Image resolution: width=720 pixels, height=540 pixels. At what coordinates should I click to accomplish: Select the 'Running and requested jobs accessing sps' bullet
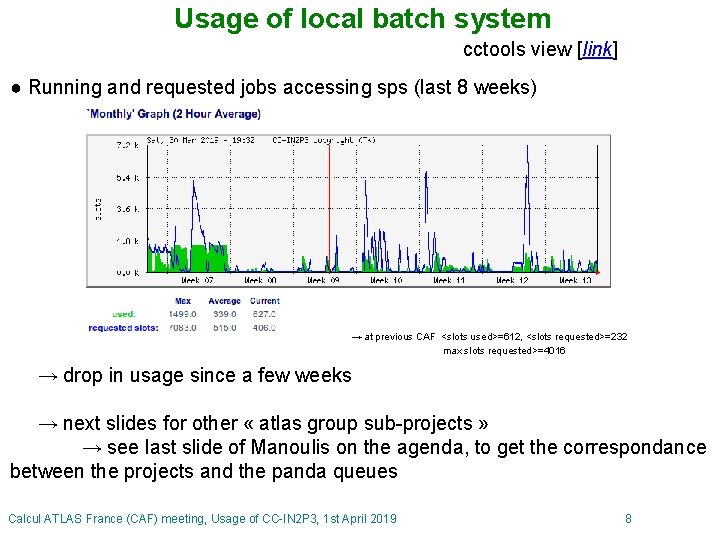(282, 87)
